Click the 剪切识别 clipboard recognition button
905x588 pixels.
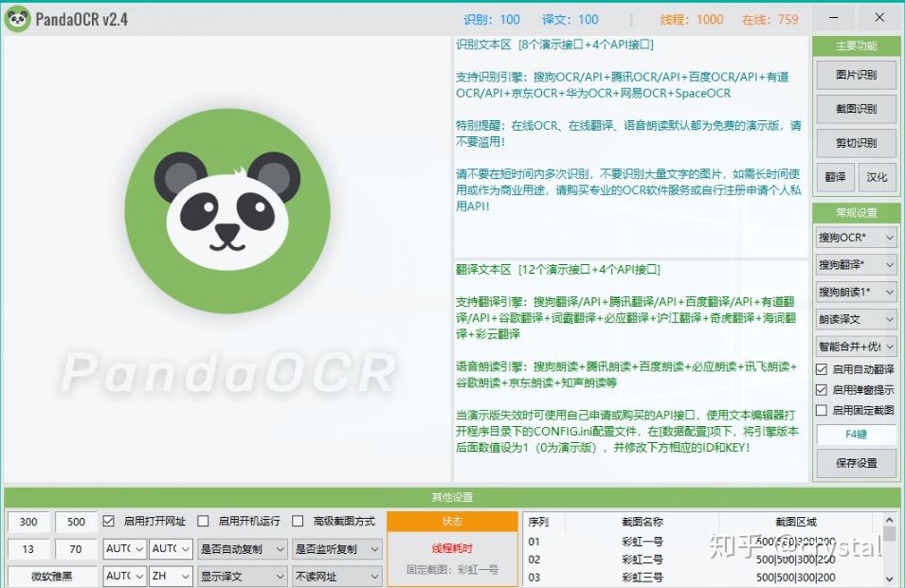856,143
